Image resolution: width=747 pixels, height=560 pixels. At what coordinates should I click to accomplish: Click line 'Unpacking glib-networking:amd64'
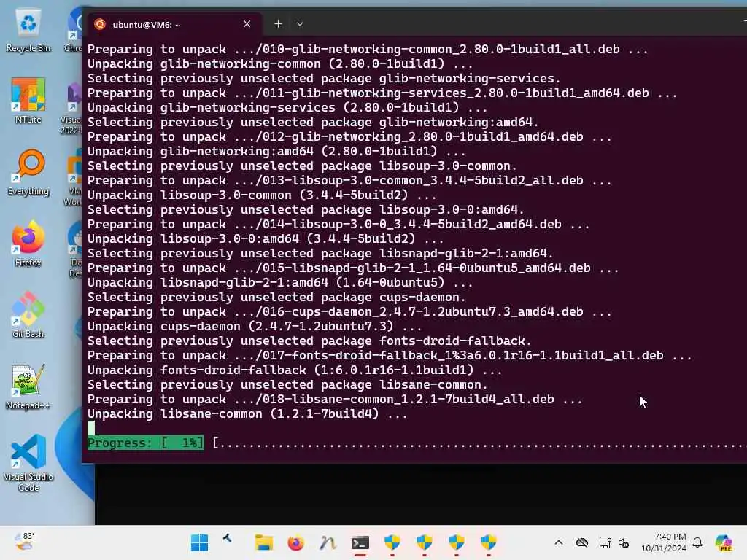coord(276,152)
